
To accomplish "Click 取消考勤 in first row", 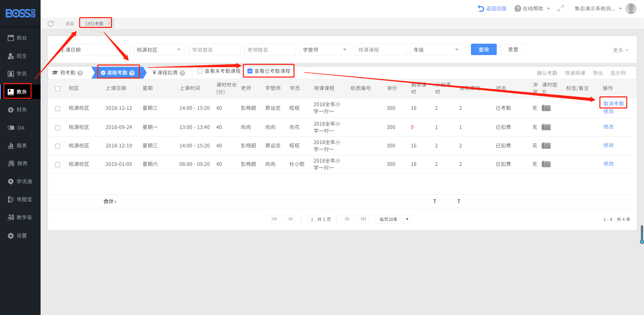I will point(613,103).
